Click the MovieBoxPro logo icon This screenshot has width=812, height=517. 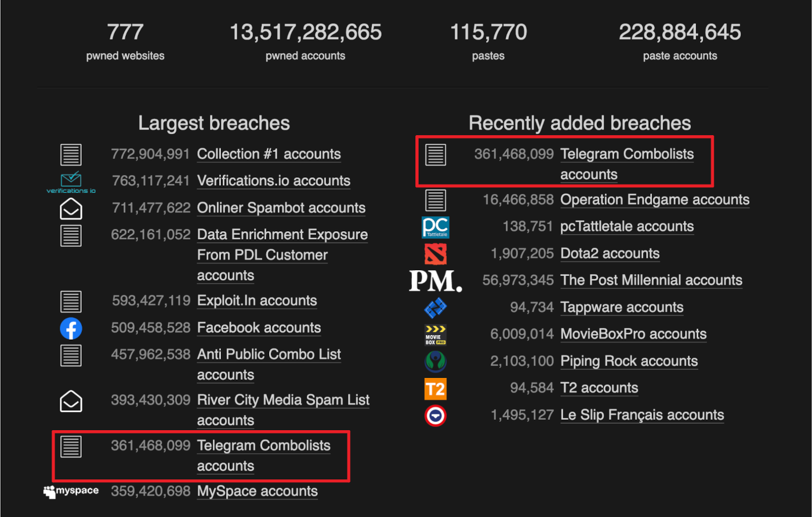[x=435, y=334]
